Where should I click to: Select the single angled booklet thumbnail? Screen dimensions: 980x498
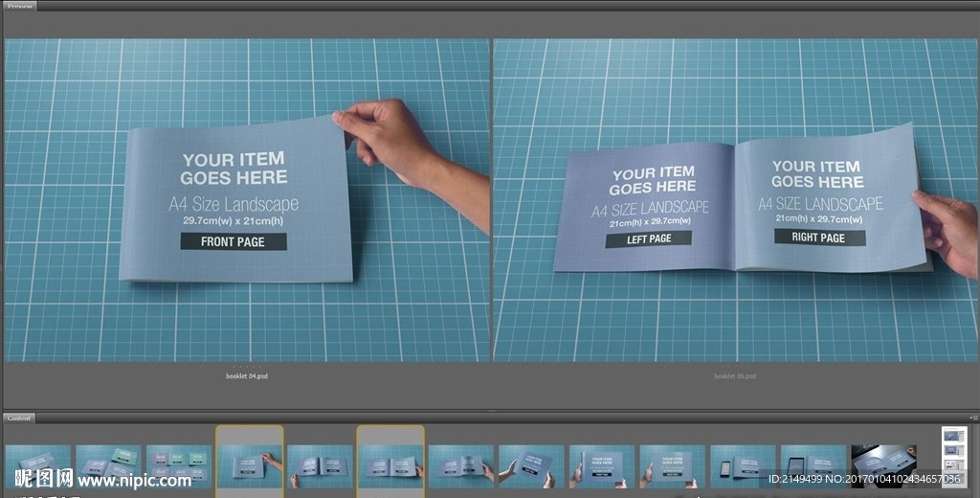pos(38,466)
